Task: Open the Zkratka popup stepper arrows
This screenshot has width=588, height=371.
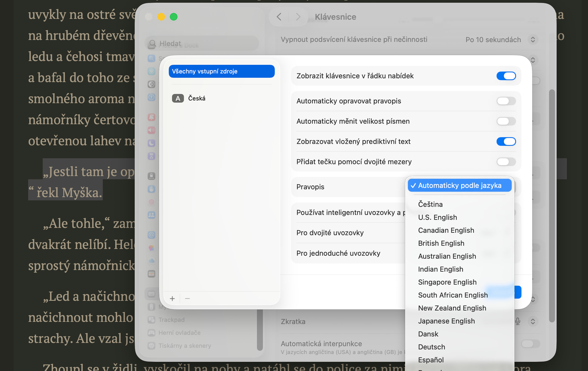Action: click(533, 321)
